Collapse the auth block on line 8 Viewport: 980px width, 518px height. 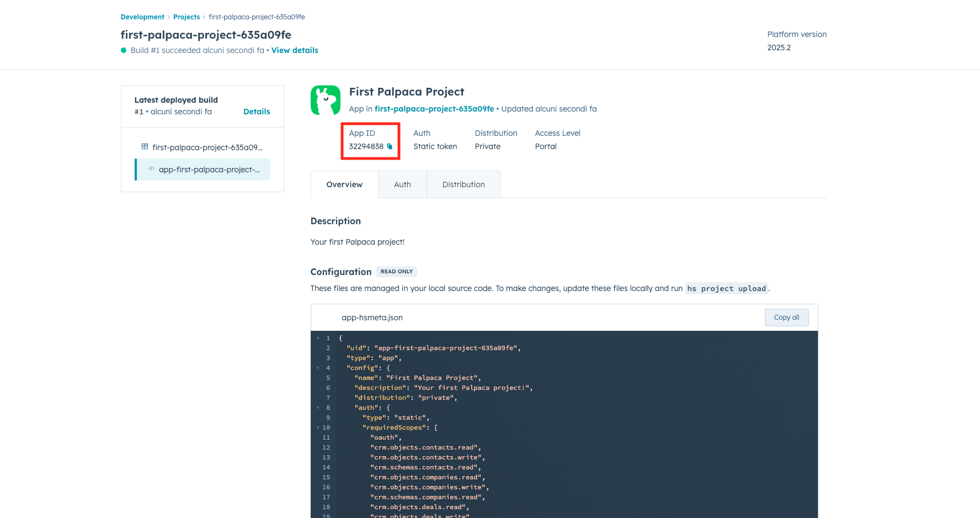318,408
